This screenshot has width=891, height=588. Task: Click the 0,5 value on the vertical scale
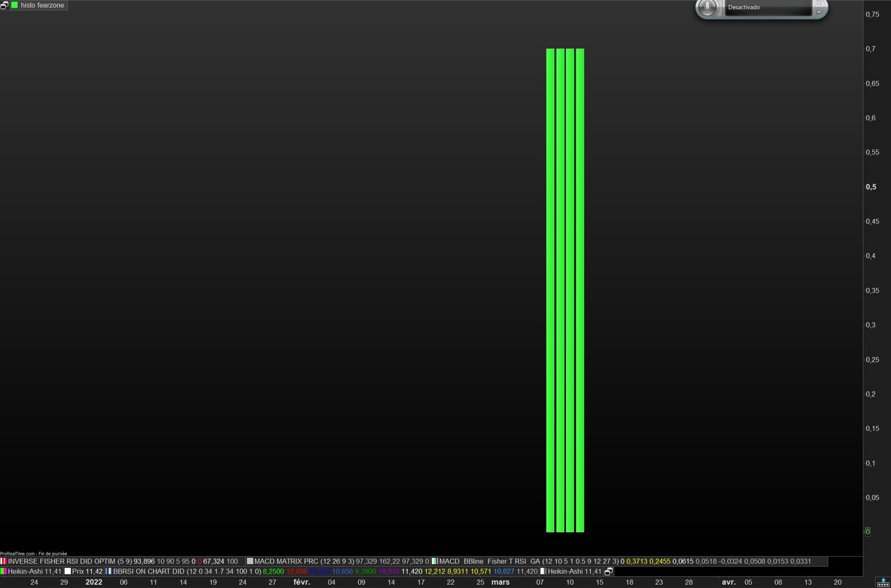coord(871,187)
